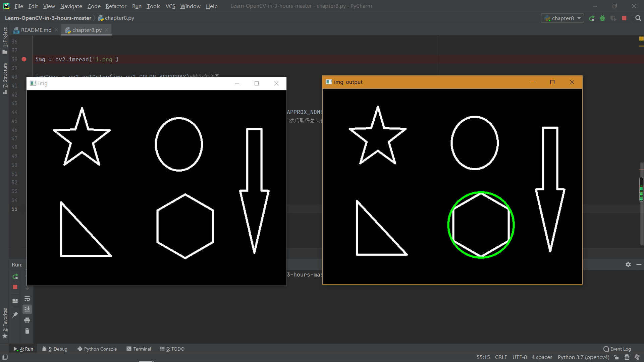
Task: Toggle soft-wrap in the Run console
Action: click(27, 299)
